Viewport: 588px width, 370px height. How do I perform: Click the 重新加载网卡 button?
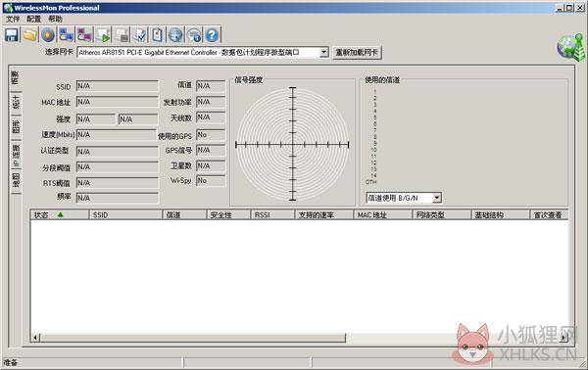(x=357, y=52)
